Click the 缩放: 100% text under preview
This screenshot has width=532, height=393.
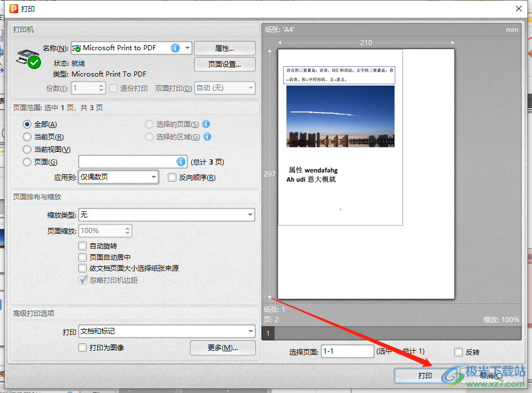click(x=501, y=320)
